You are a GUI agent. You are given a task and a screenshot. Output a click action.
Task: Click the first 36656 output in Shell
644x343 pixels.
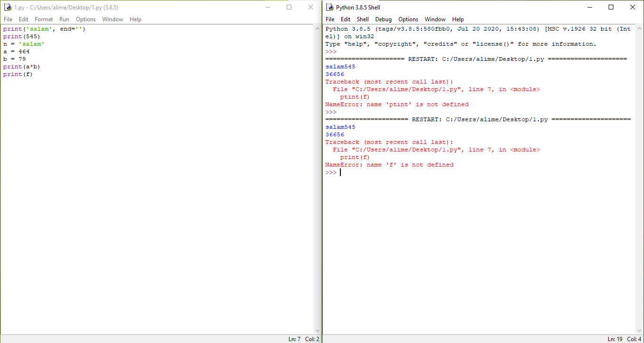(x=335, y=74)
